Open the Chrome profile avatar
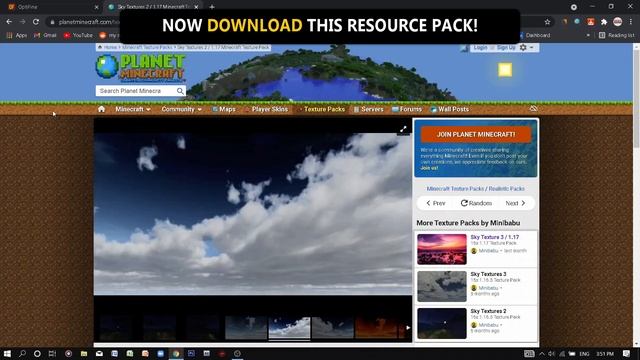Image resolution: width=640 pixels, height=360 pixels. pos(618,22)
